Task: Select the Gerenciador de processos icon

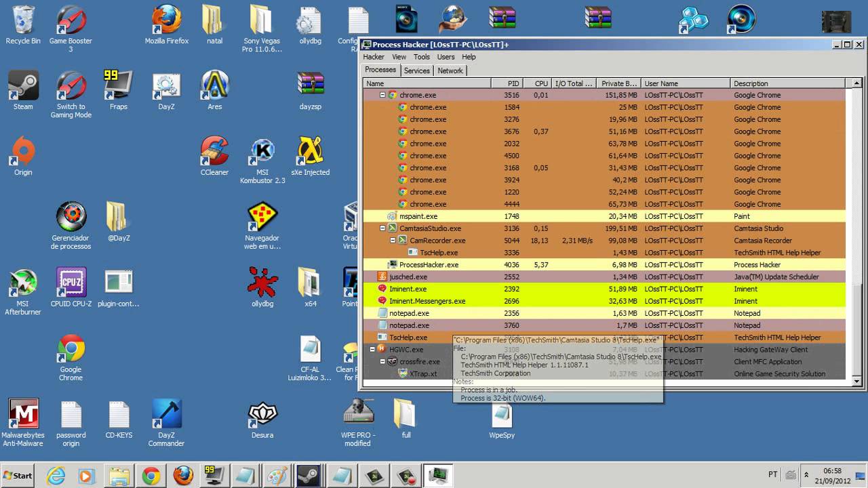Action: click(x=71, y=226)
